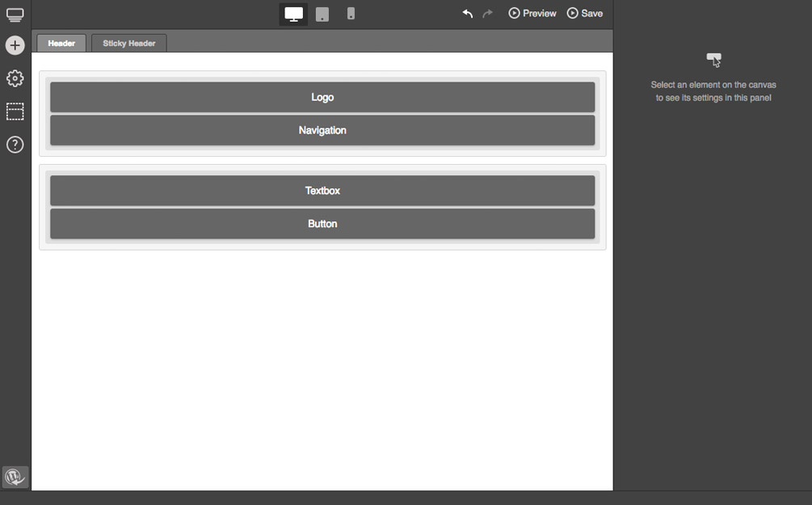Select the Logo element on canvas
Screen dimensions: 812x505
[x=322, y=97]
